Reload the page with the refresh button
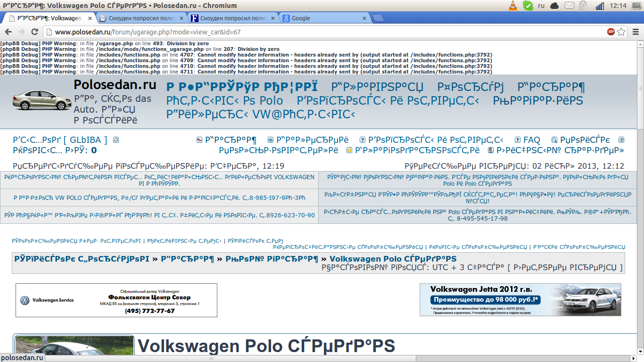The width and height of the screenshot is (644, 362). click(x=34, y=32)
